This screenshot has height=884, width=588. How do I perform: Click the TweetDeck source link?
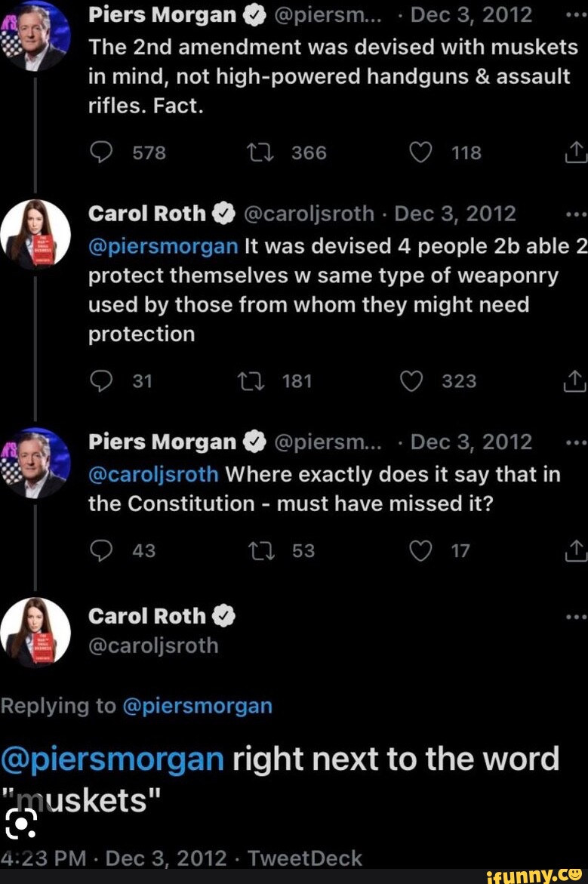click(306, 858)
